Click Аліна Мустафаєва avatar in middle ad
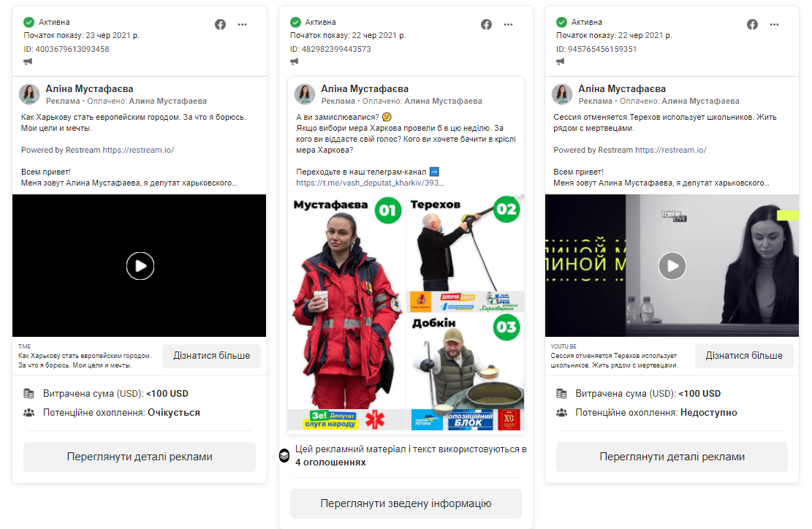Screen dimensions: 812x529 point(305,94)
